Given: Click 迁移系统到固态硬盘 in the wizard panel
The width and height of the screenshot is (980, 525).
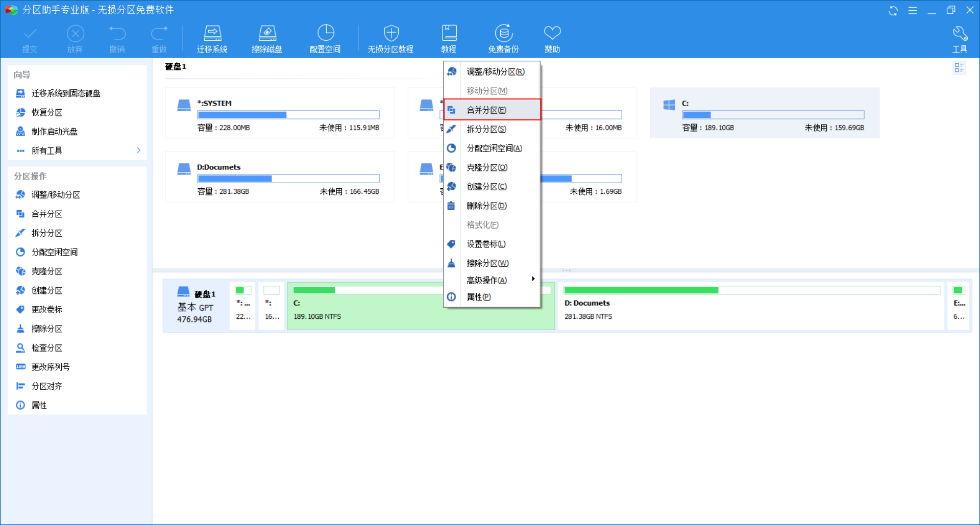Looking at the screenshot, I should 66,93.
